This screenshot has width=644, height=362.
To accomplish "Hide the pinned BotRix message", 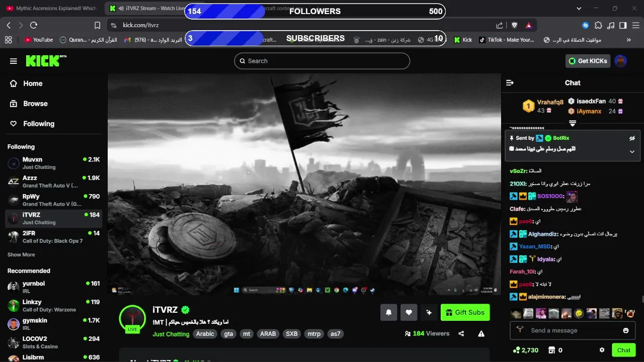I will coord(632,138).
